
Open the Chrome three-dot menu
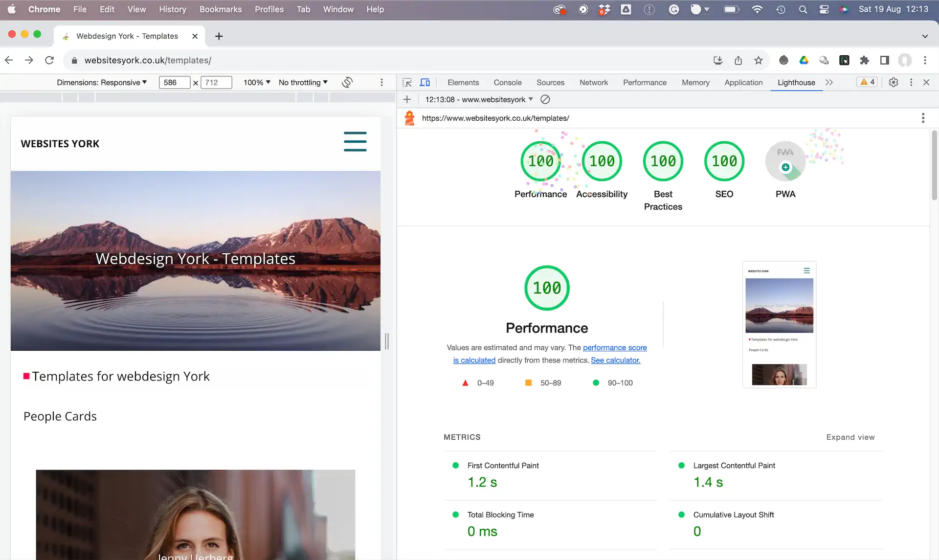tap(925, 60)
